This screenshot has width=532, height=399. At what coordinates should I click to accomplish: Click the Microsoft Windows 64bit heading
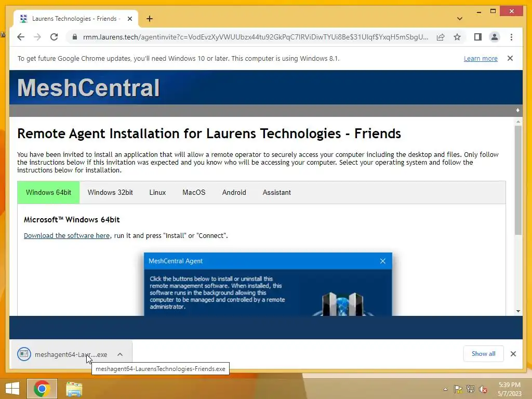[72, 220]
